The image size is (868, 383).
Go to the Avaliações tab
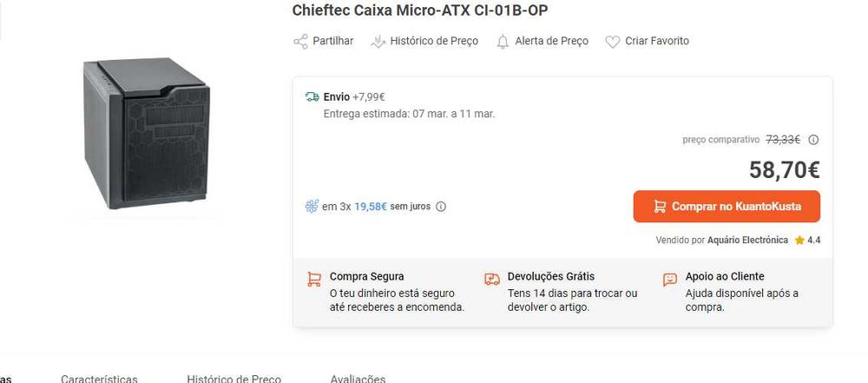point(358,379)
